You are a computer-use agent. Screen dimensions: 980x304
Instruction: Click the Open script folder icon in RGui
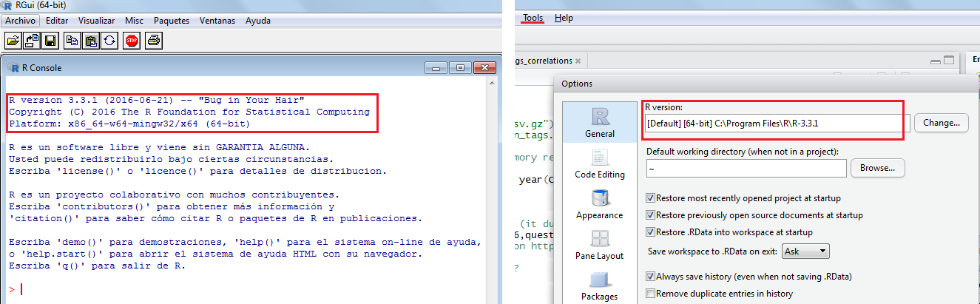tap(13, 41)
